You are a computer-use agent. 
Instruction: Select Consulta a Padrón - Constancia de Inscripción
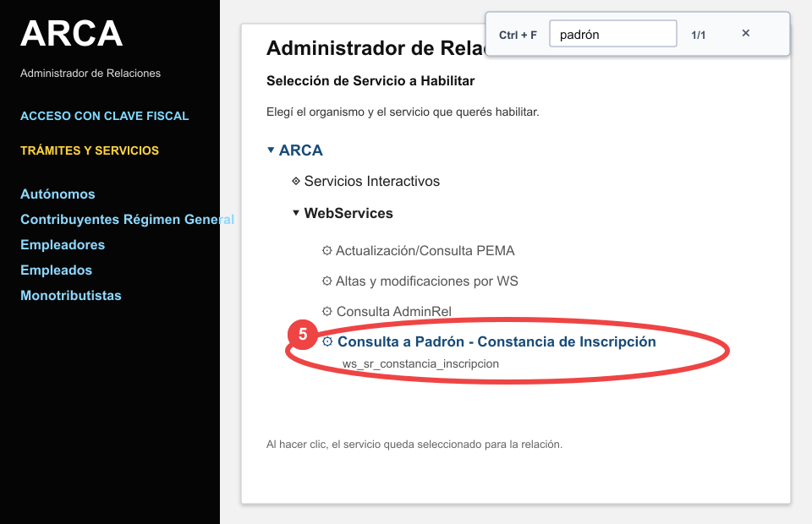tap(497, 341)
